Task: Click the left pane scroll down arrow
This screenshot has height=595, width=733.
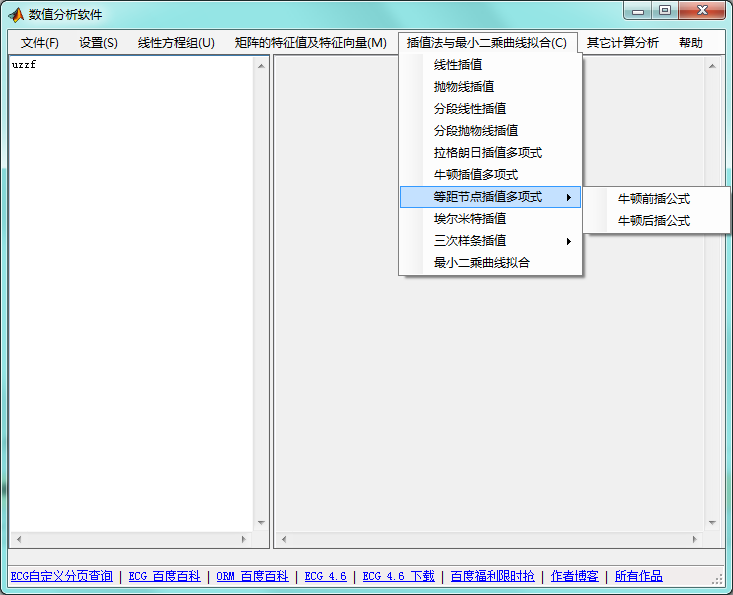Action: pyautogui.click(x=261, y=523)
